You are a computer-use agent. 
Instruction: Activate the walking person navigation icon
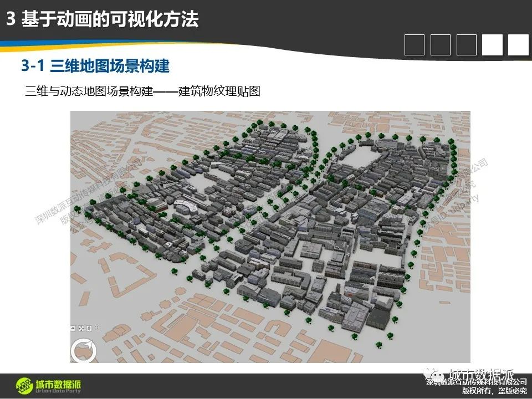click(x=89, y=328)
